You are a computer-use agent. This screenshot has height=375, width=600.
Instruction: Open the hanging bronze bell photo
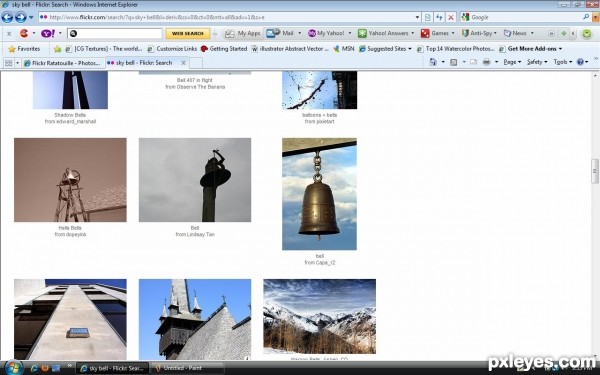[320, 194]
